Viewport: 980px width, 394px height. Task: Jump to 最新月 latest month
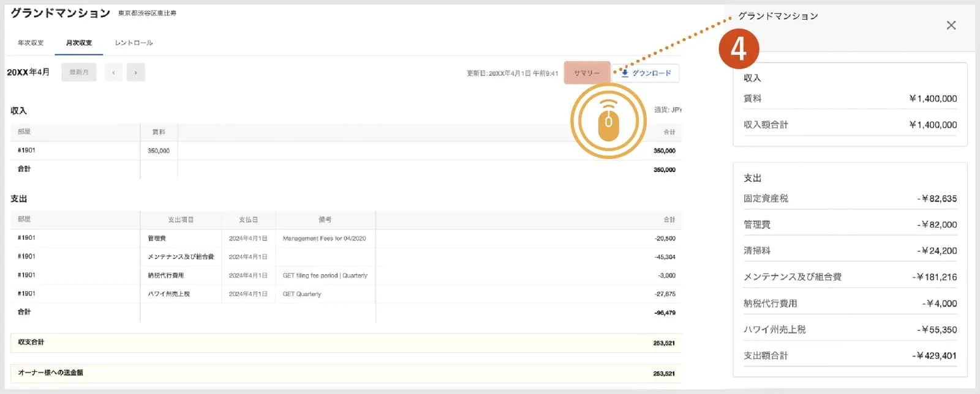click(x=79, y=72)
